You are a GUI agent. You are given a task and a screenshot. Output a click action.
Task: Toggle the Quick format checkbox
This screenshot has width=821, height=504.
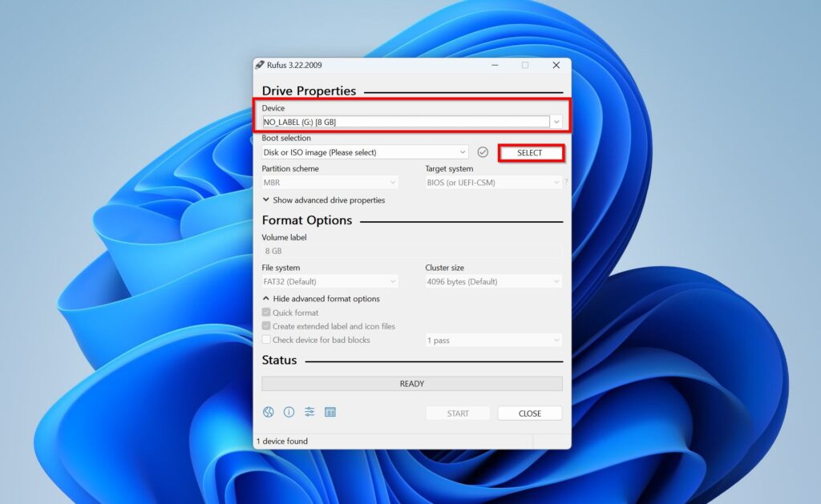click(x=267, y=312)
